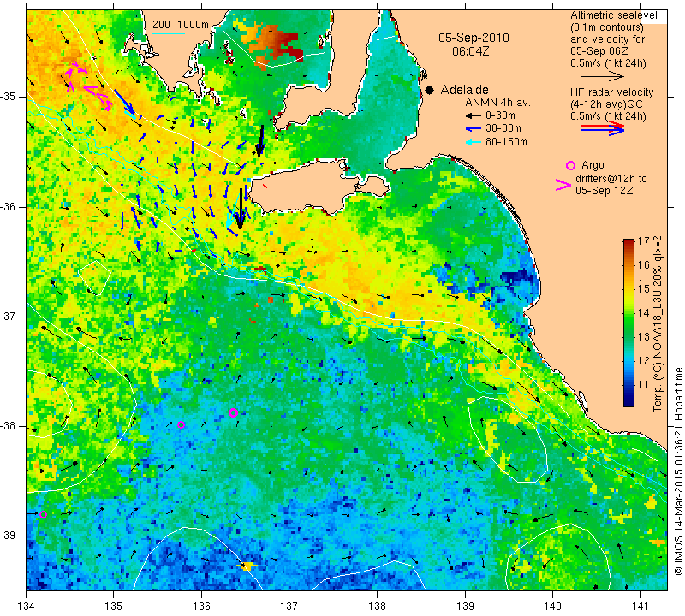Click the IMOS copyright timestamp text
This screenshot has width=685, height=616.
(678, 471)
